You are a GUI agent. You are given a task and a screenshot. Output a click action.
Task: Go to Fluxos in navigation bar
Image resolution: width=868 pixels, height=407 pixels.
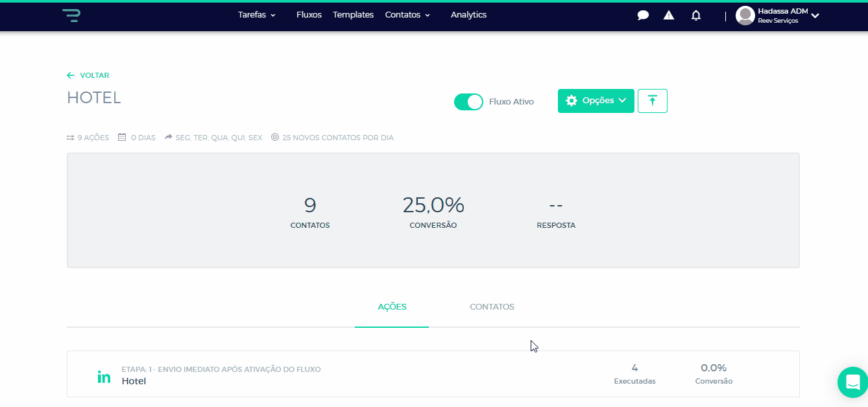[x=309, y=15]
